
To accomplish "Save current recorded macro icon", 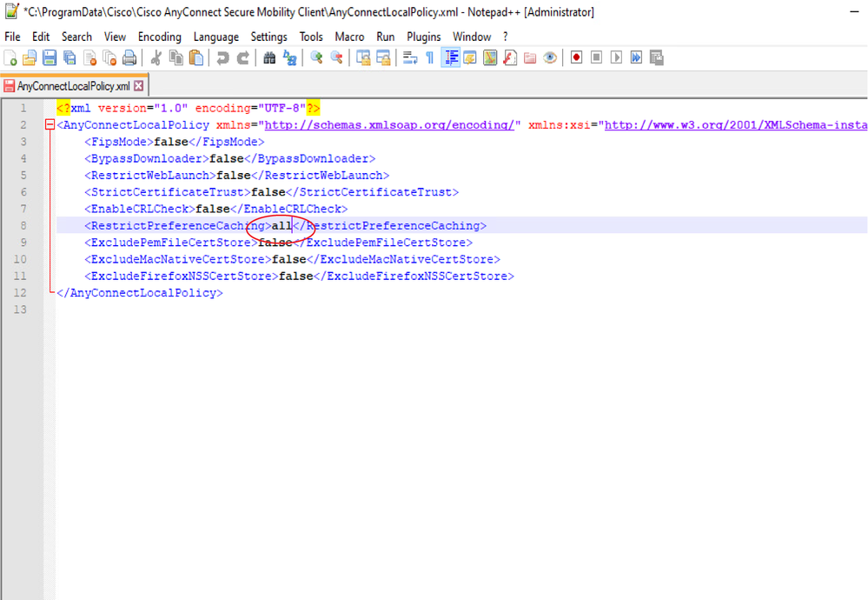I will click(657, 57).
